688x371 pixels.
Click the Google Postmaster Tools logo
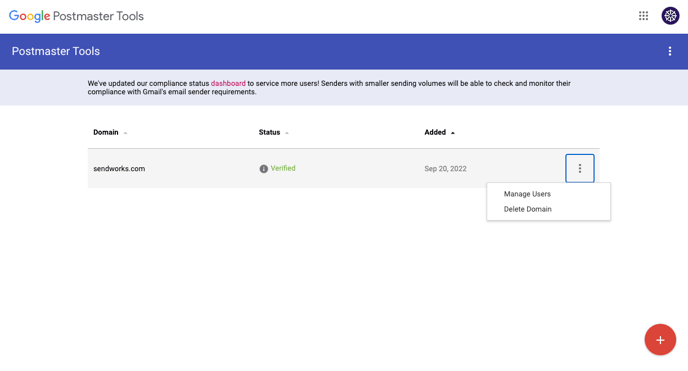76,16
